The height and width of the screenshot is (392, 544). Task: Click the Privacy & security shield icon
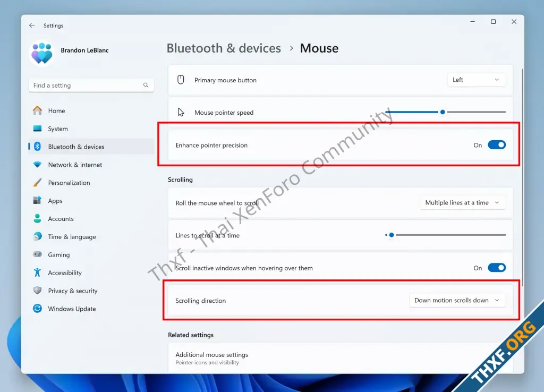[x=38, y=291]
